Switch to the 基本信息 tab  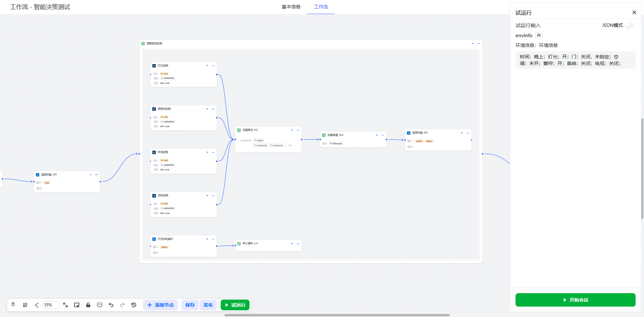pyautogui.click(x=291, y=7)
